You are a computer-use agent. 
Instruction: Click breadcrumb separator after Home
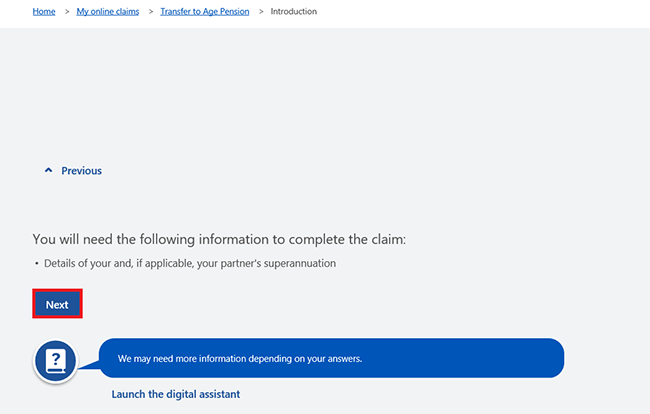[67, 12]
